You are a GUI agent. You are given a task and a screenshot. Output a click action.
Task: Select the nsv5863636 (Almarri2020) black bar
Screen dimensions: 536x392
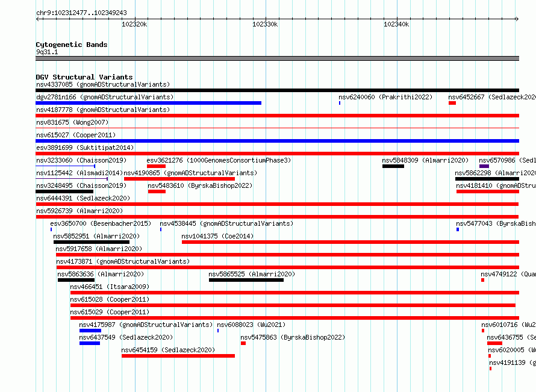pos(76,280)
